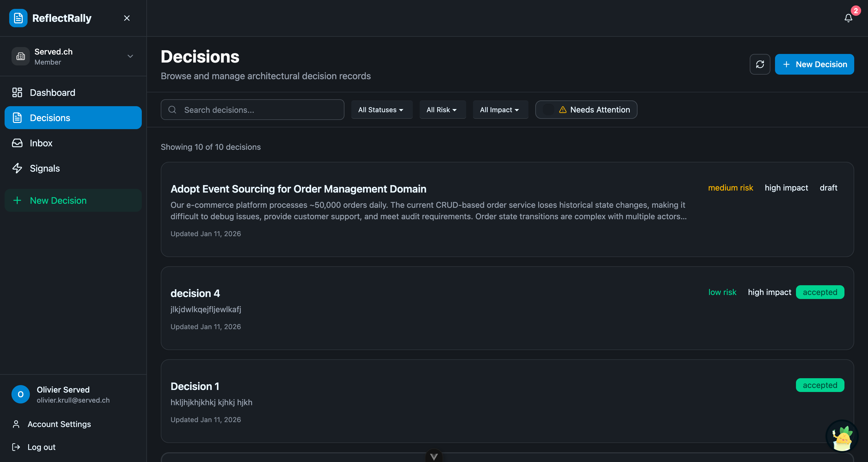The height and width of the screenshot is (462, 868).
Task: Collapse the sidebar with the X button
Action: [127, 18]
